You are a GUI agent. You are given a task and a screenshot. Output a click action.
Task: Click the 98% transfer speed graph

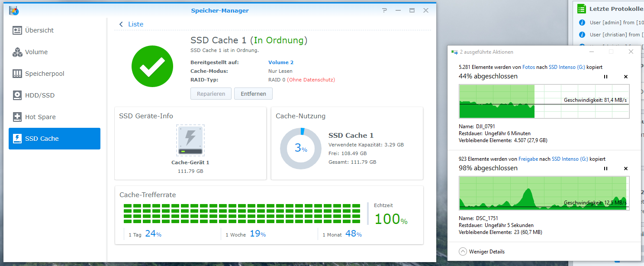(544, 193)
